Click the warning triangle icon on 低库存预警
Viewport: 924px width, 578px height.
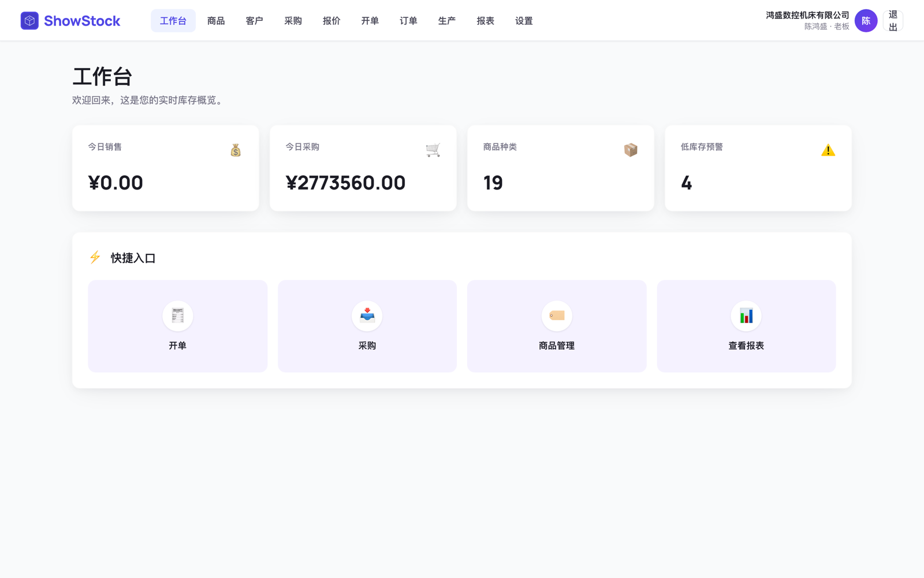tap(828, 150)
